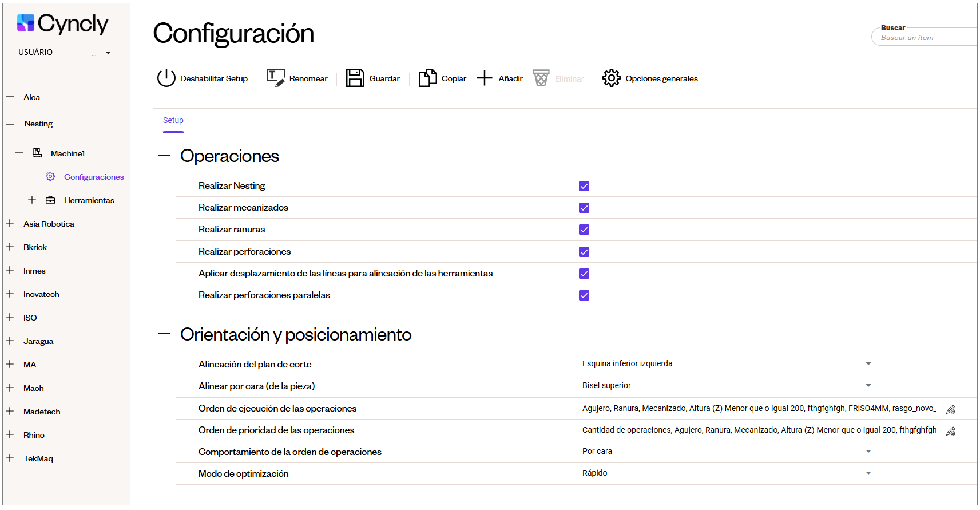Toggle Realizar ranuras checkbox
This screenshot has height=510, width=980.
pyautogui.click(x=584, y=230)
